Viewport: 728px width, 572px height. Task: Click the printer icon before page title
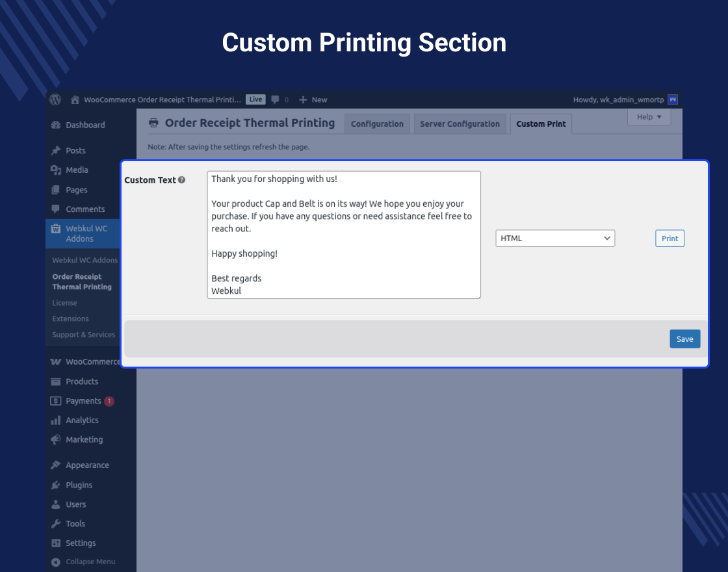[153, 123]
